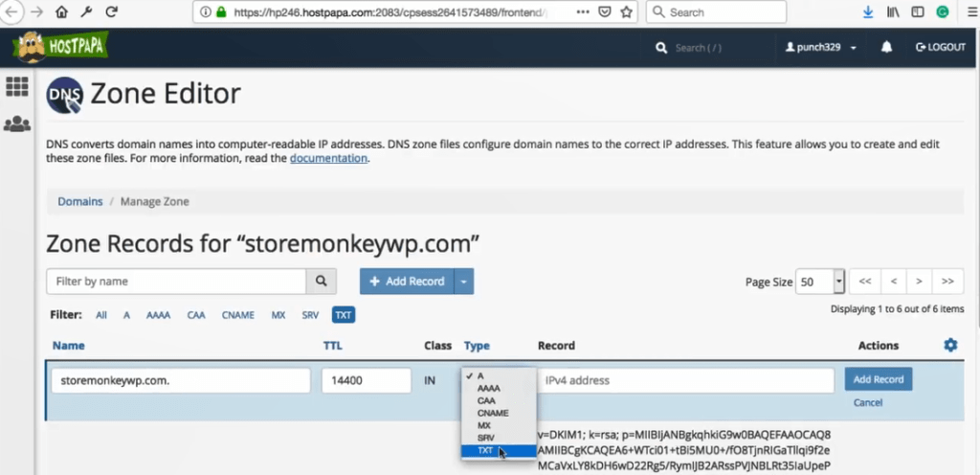This screenshot has height=475, width=980.
Task: Click the site info icon in URL bar
Action: (205, 11)
